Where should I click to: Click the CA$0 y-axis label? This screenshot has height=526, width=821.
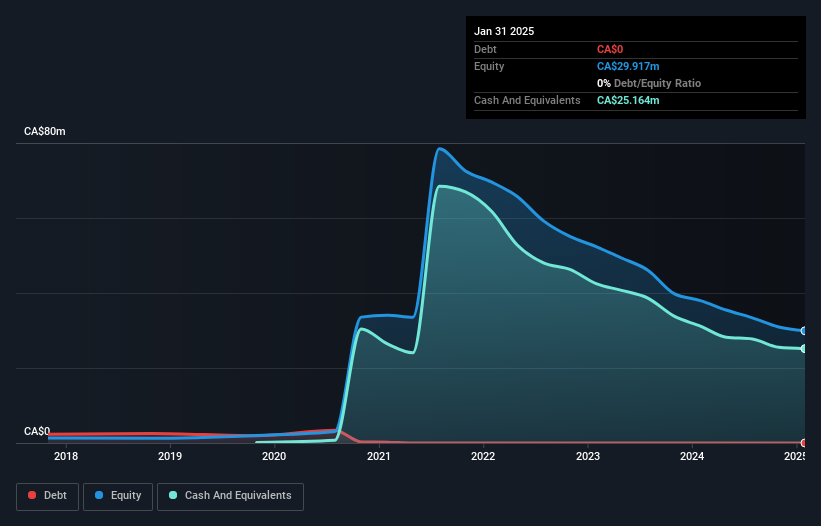(37, 431)
